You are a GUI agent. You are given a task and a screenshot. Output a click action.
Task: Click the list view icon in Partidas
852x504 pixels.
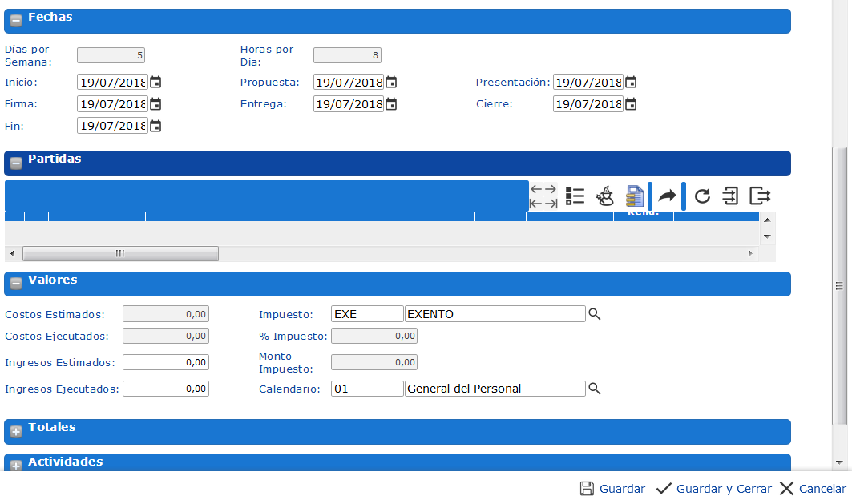[x=575, y=196]
